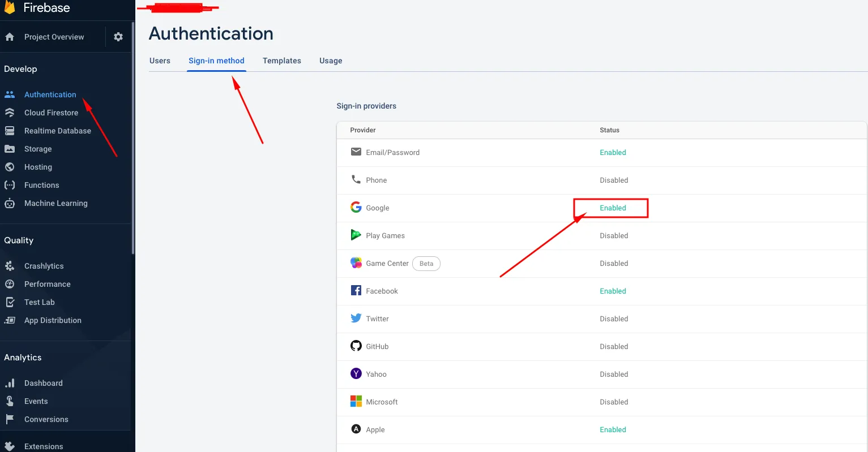Click the GitHub octocat logo
Viewport: 868px width, 452px height.
(356, 346)
